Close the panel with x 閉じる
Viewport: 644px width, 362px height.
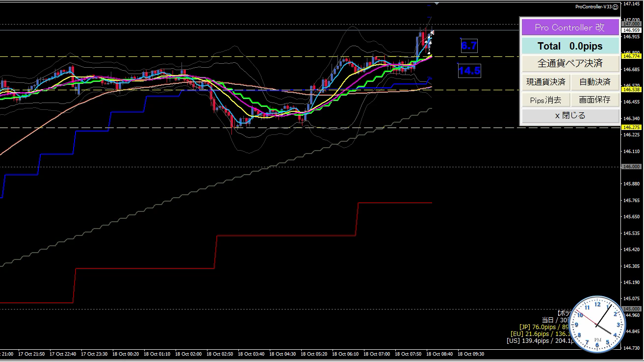pos(570,116)
